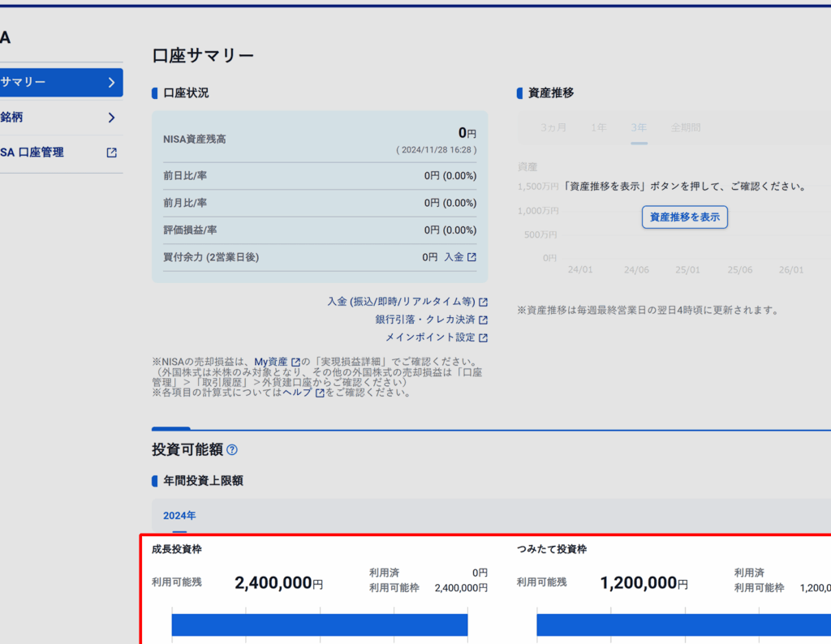Image resolution: width=831 pixels, height=644 pixels.
Task: Click the chevron arrow on サマリー
Action: click(x=112, y=82)
